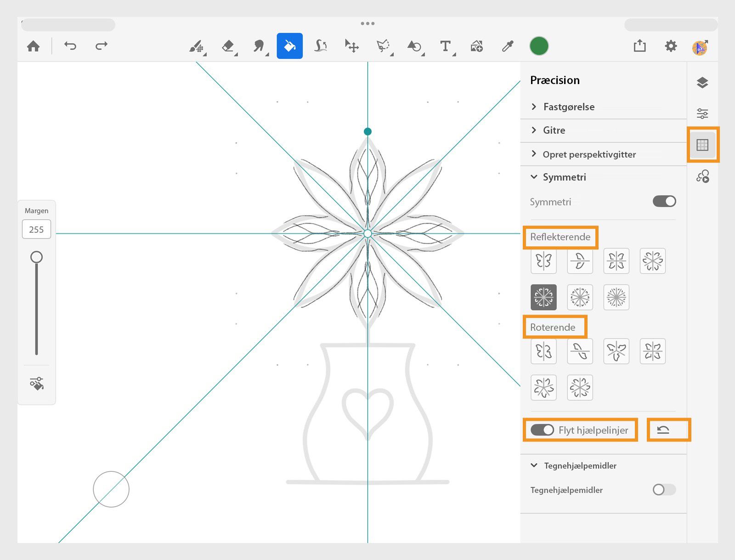
Task: Choose fifth Roterende rotational option
Action: point(543,388)
